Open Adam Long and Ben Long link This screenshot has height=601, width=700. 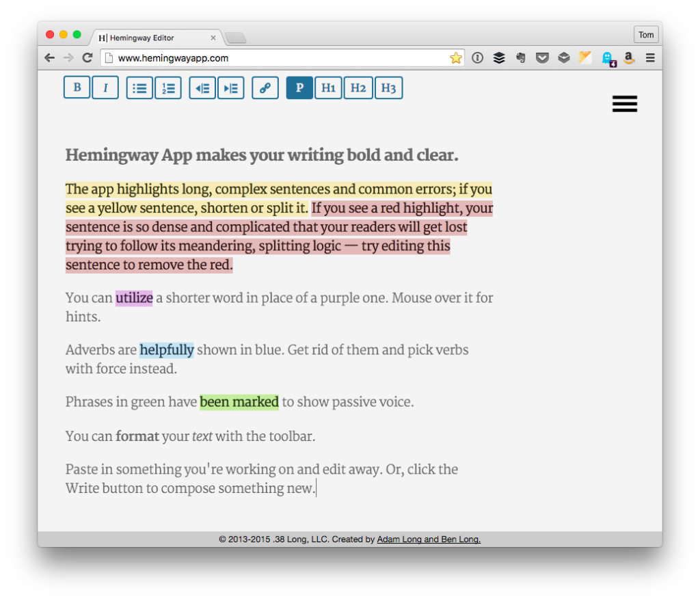pyautogui.click(x=429, y=539)
